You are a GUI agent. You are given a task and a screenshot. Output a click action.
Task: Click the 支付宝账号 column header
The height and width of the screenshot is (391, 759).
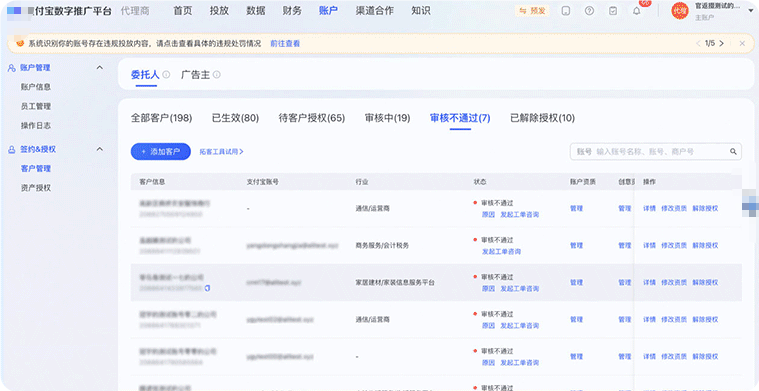(x=262, y=181)
